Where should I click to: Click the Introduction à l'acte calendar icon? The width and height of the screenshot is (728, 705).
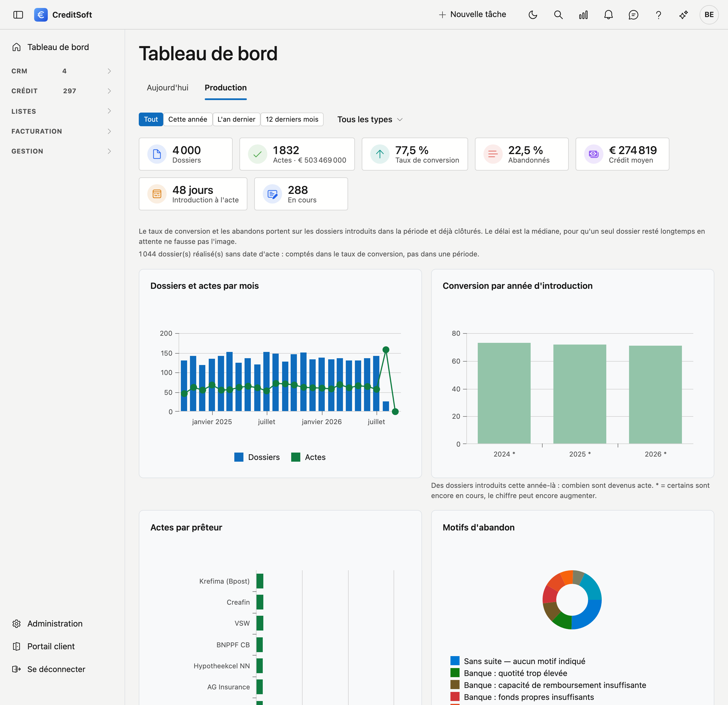tap(157, 194)
